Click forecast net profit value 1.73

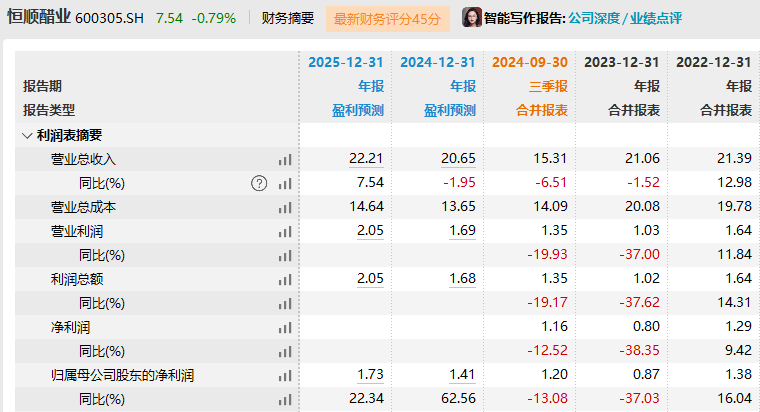coord(370,374)
